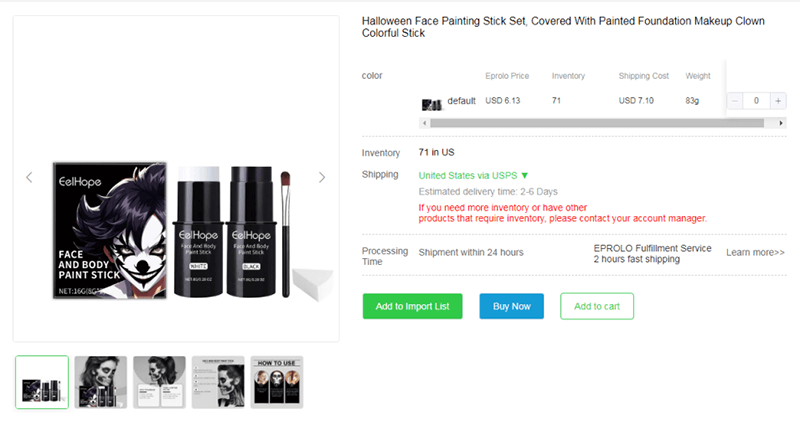Click the Buy Now button

[511, 306]
